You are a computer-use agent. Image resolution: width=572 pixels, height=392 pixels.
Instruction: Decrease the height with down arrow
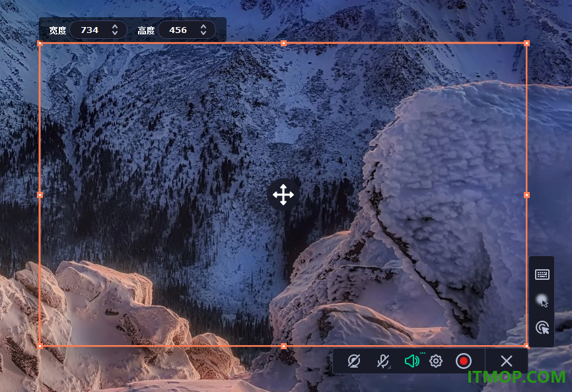pos(203,33)
